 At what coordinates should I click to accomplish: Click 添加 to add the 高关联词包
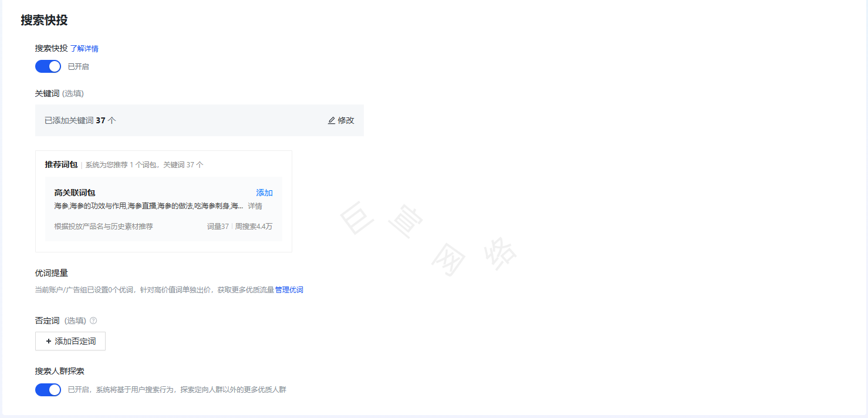coord(264,193)
